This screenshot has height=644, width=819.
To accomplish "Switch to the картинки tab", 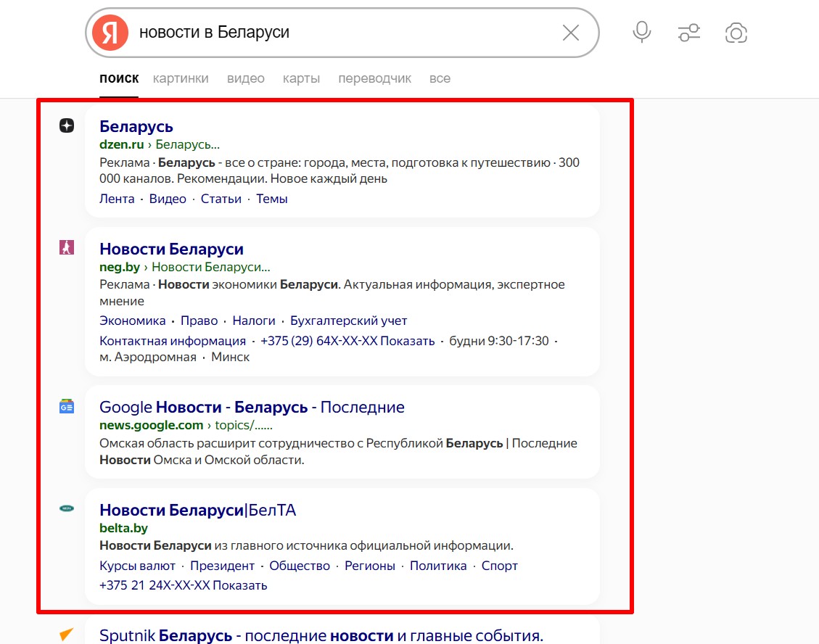I will 181,78.
